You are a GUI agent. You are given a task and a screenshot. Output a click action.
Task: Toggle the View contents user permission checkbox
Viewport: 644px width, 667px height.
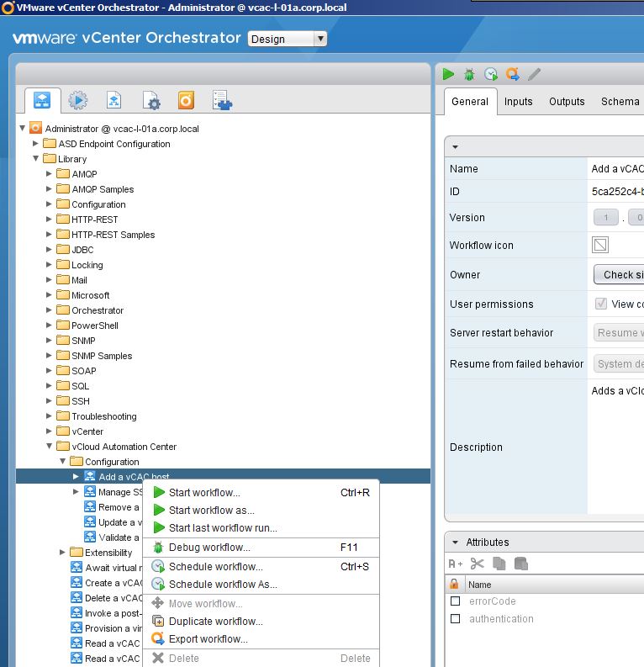(600, 304)
